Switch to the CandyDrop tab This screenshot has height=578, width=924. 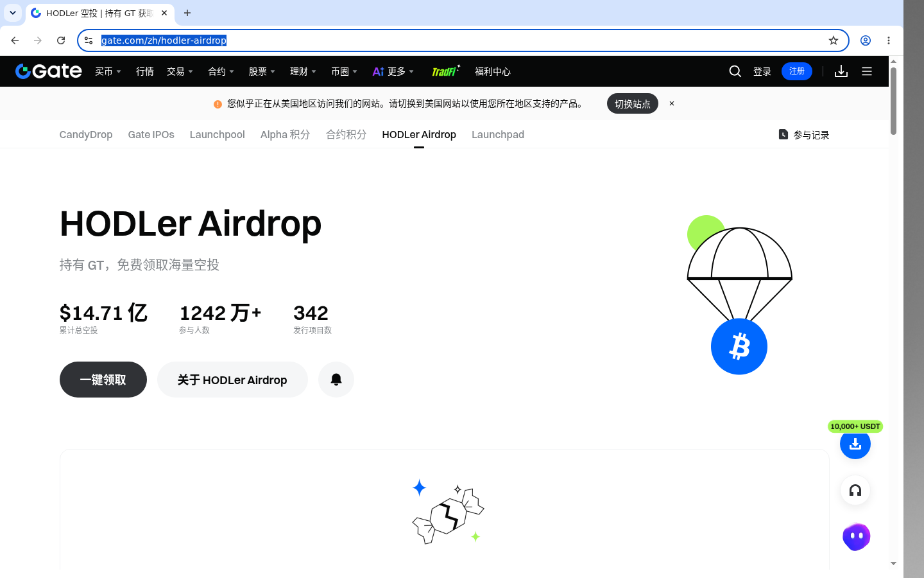point(86,134)
